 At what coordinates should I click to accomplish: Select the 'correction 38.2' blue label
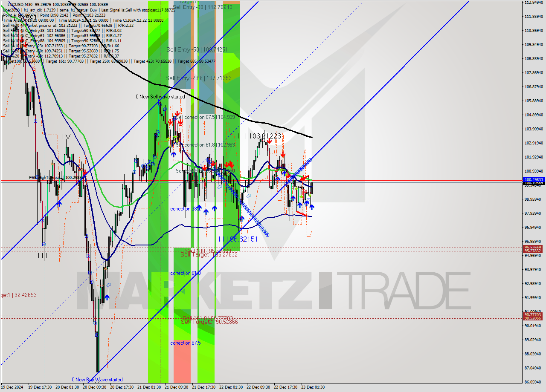pyautogui.click(x=185, y=209)
